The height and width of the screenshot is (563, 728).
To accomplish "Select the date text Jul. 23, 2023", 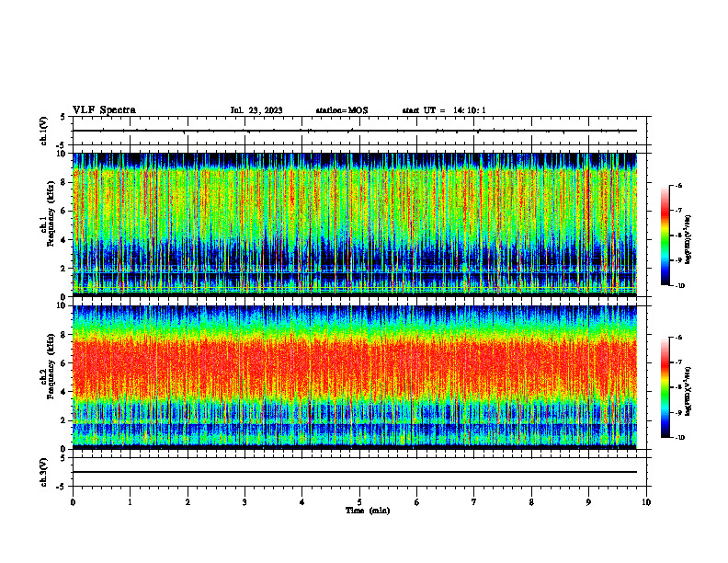I will pyautogui.click(x=256, y=110).
